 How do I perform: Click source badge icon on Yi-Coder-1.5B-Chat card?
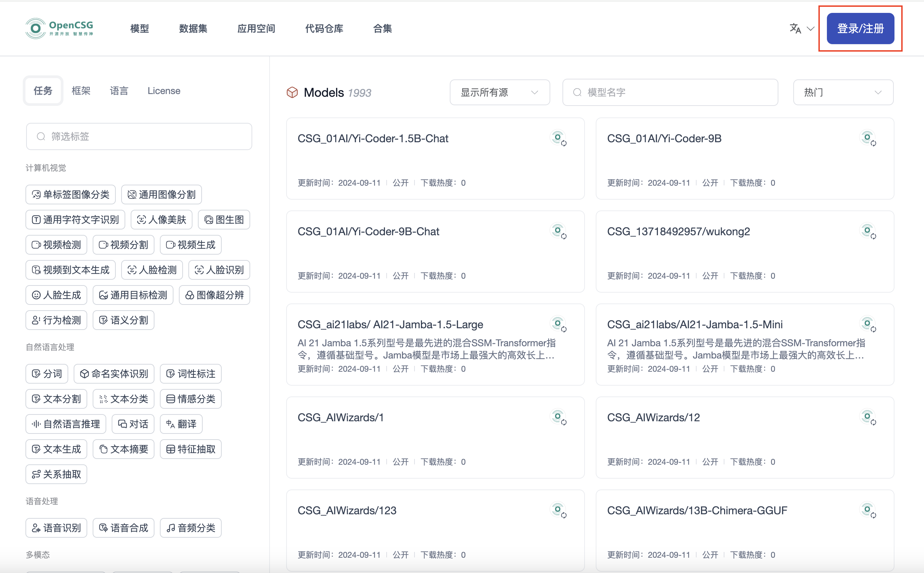tap(558, 138)
